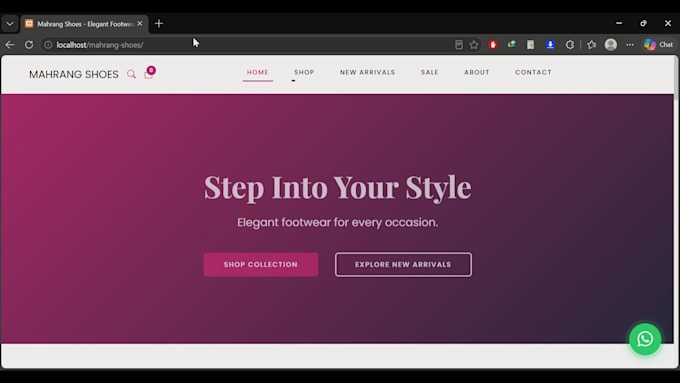Click the document extension icon in toolbar

coord(530,45)
